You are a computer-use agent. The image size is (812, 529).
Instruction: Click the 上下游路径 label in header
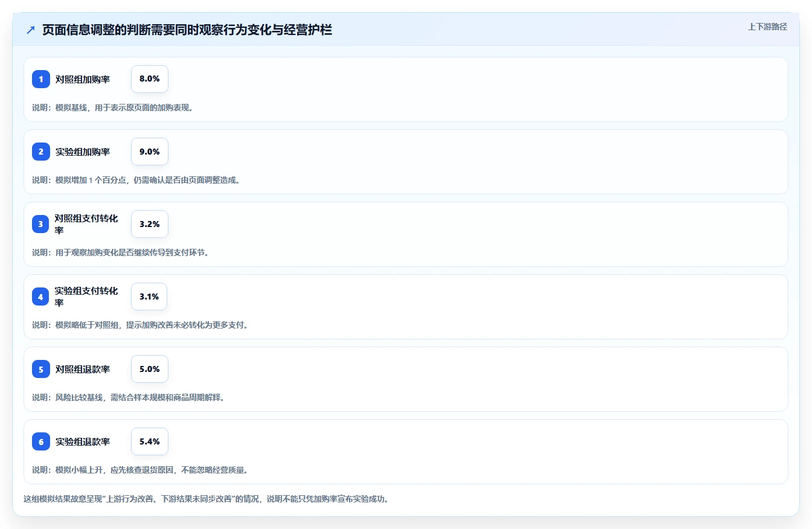tap(767, 27)
